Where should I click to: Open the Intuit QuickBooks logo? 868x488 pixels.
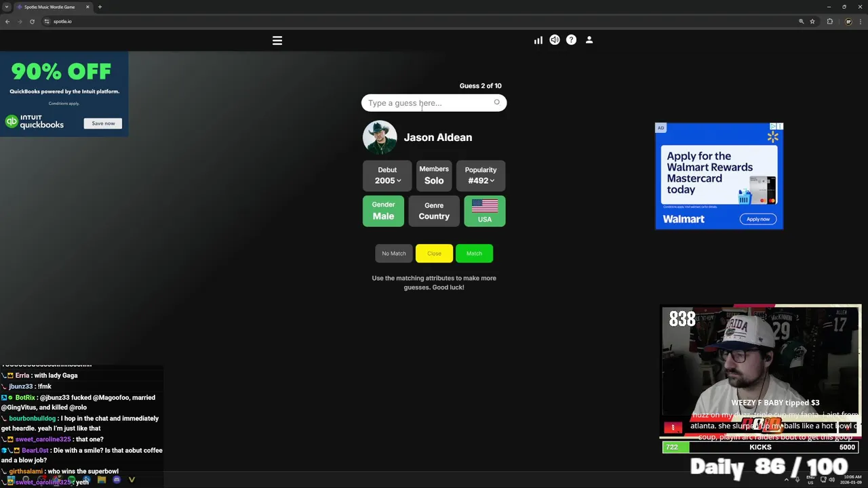pyautogui.click(x=35, y=122)
